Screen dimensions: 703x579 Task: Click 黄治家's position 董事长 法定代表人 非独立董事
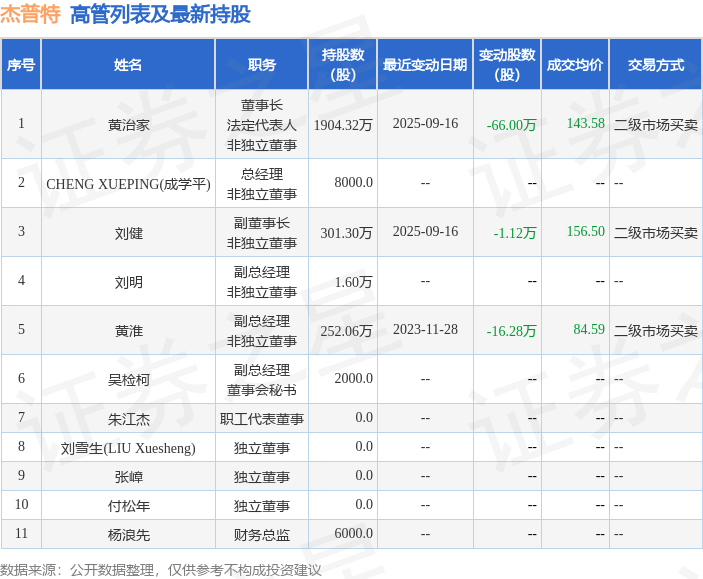coord(262,125)
